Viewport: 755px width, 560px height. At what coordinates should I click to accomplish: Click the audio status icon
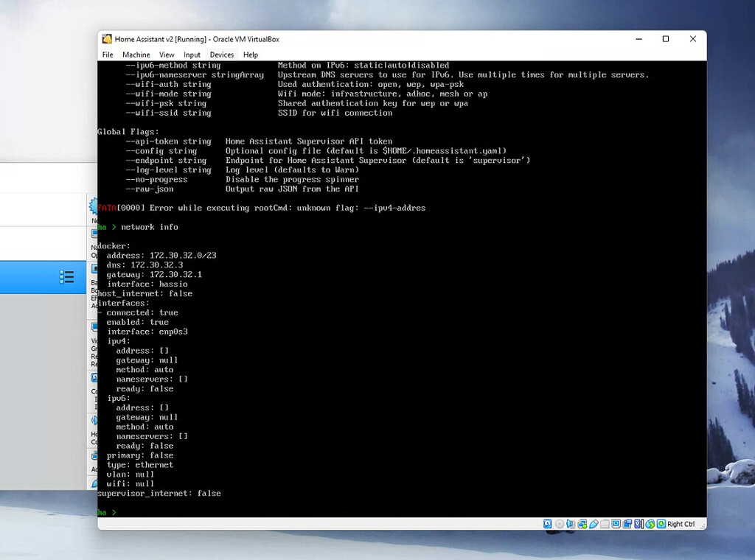point(571,524)
